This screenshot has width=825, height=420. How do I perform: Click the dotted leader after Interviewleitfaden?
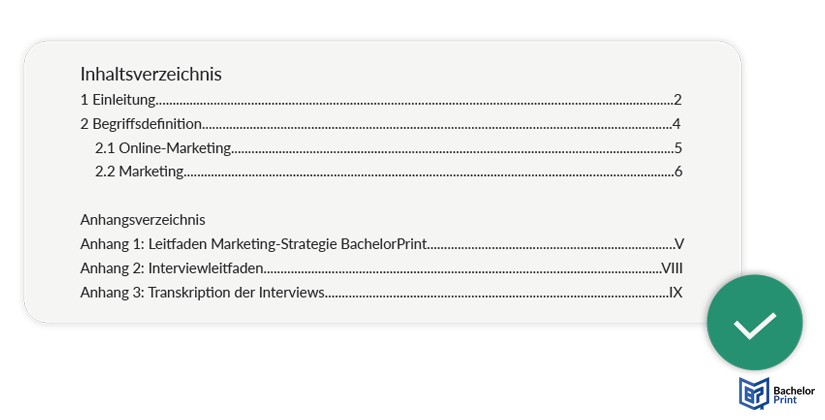[x=462, y=272]
